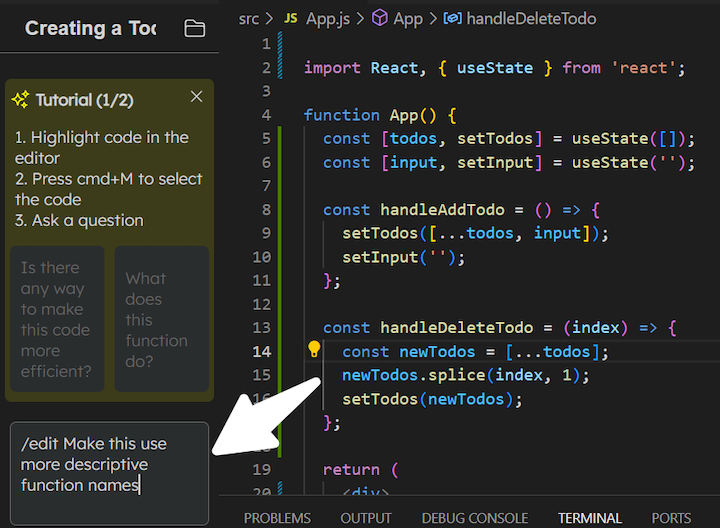Open the DEBUG CONSOLE tab
Image resolution: width=720 pixels, height=528 pixels.
(474, 518)
